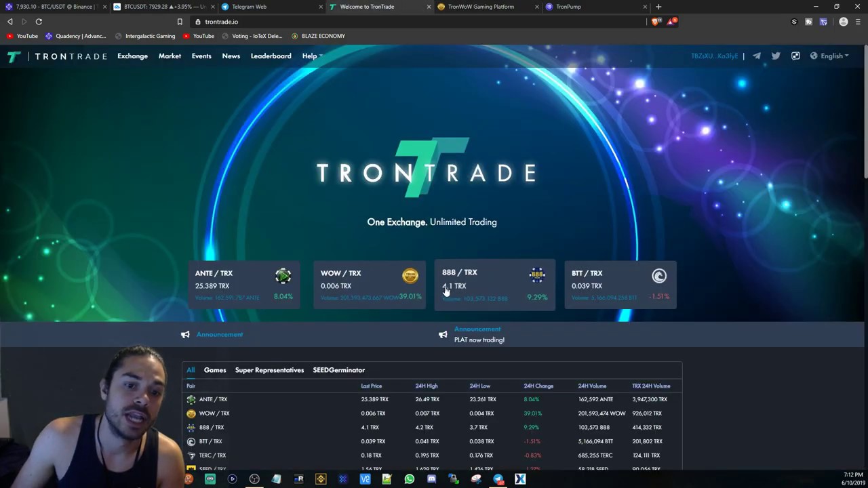Open the TronTrade Telegram link icon

click(x=756, y=56)
